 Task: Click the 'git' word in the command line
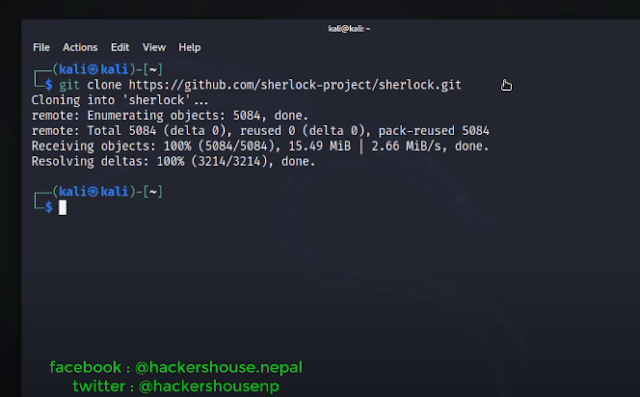pyautogui.click(x=69, y=85)
